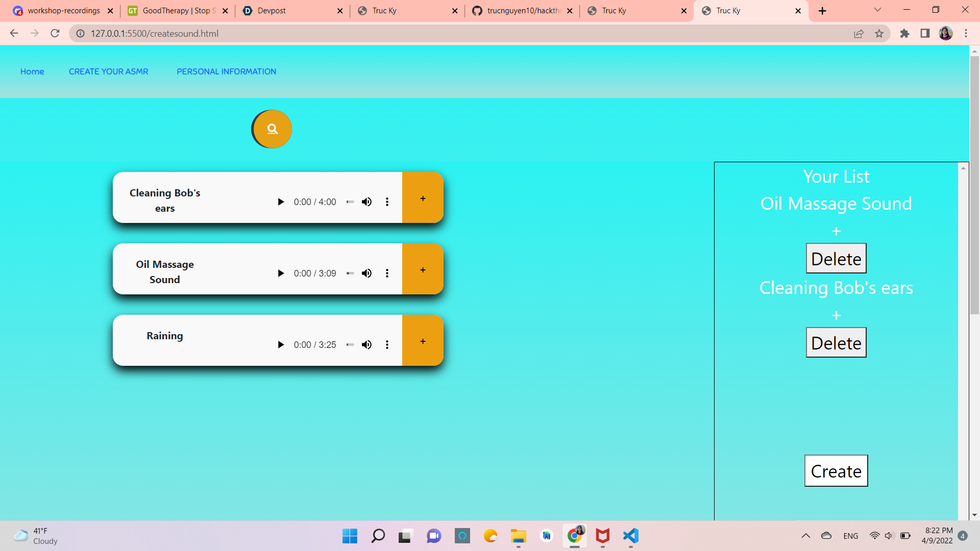Click the orange search icon button
The width and height of the screenshot is (980, 551).
click(272, 129)
